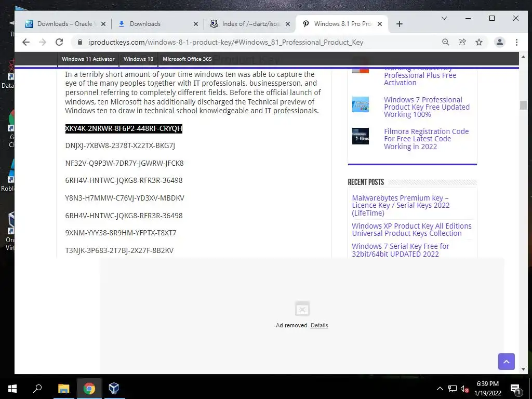Close the Index of /~dartz/isos tab

(x=288, y=24)
